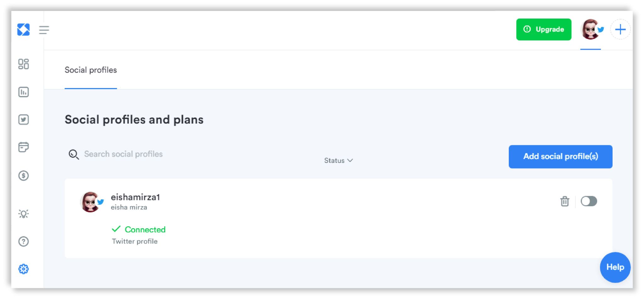The width and height of the screenshot is (644, 299).
Task: Toggle the eishamirza1 profile switch
Action: pos(589,201)
